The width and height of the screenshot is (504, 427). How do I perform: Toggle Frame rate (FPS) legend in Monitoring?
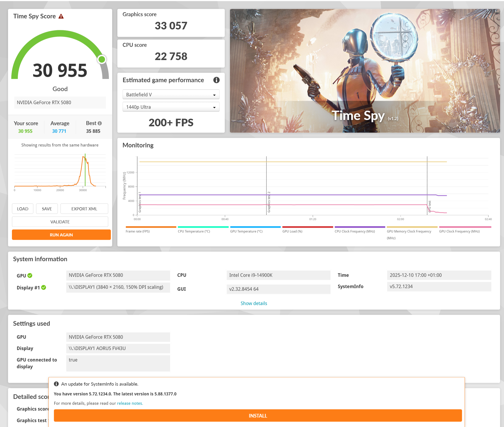(138, 231)
